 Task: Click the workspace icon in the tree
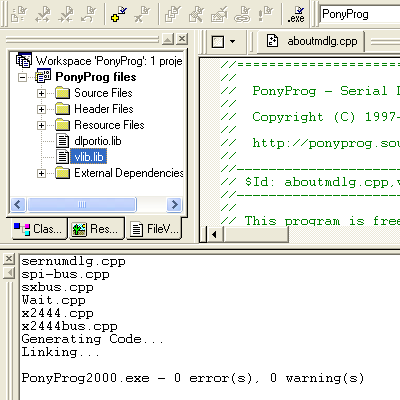tap(24, 60)
